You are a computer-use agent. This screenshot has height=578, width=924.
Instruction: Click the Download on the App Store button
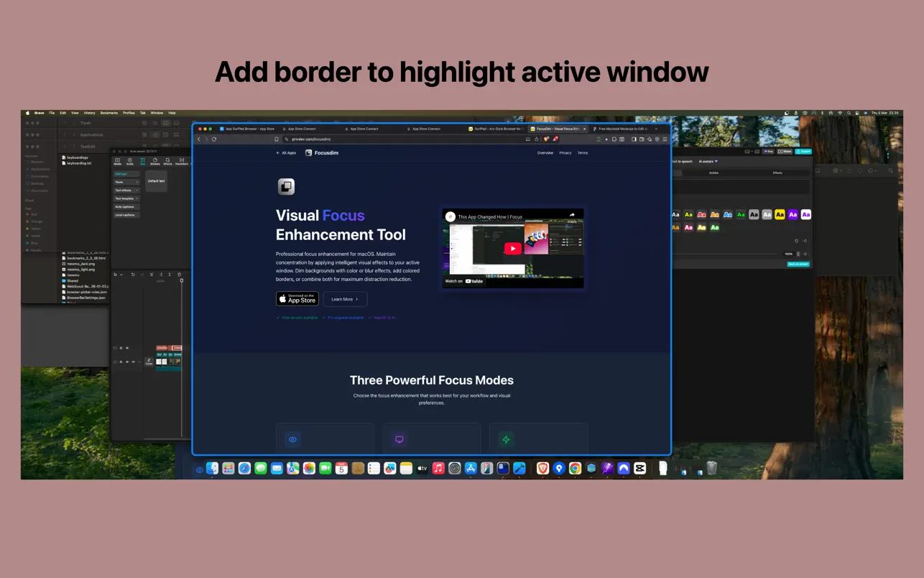[297, 299]
